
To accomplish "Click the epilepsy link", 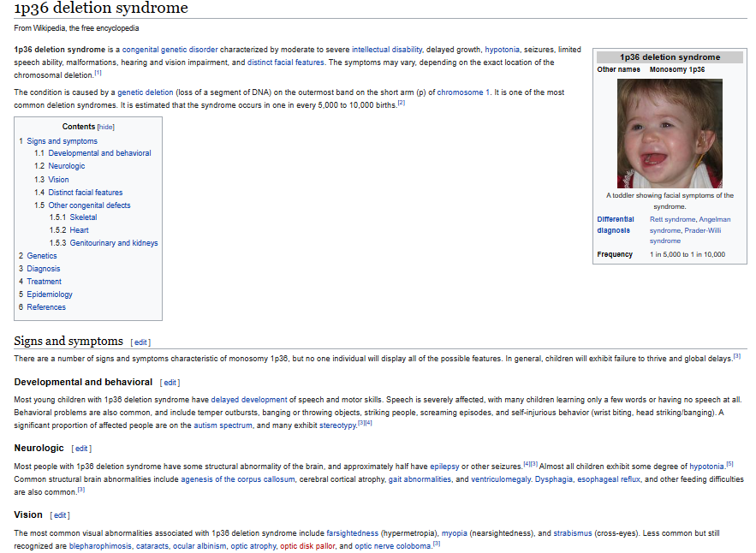I will pyautogui.click(x=444, y=467).
